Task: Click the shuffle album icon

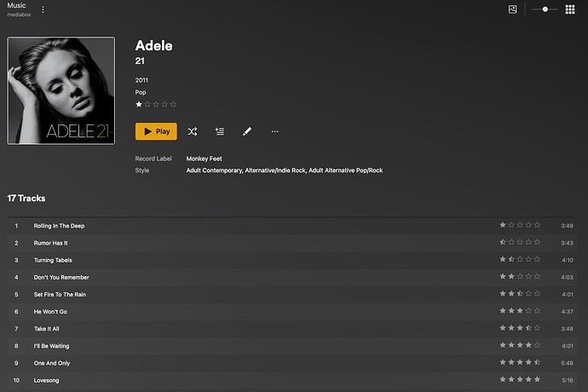Action: 193,131
